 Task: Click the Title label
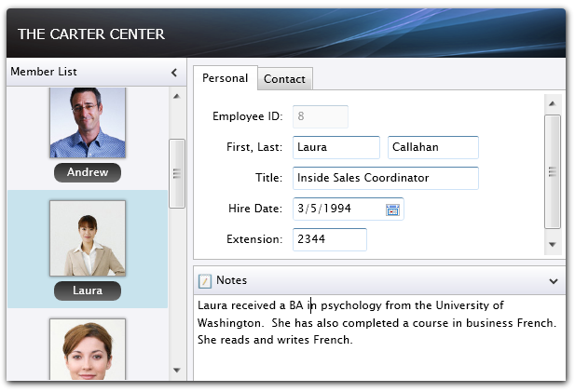(268, 178)
